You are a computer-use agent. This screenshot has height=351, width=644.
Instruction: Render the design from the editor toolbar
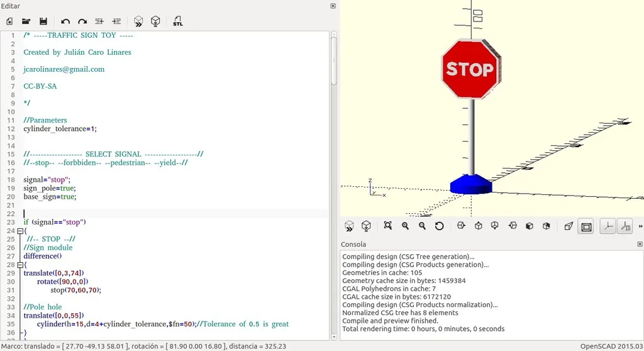pos(155,21)
